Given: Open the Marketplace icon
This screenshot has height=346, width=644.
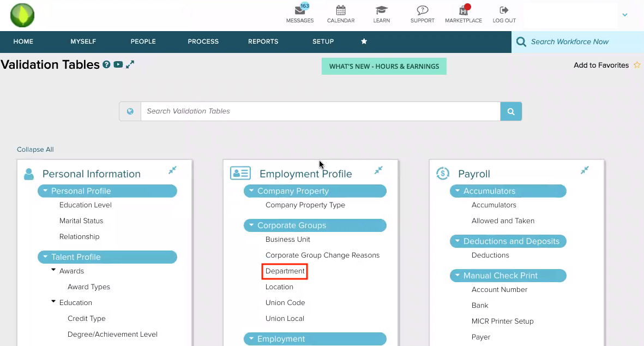Looking at the screenshot, I should [x=464, y=10].
